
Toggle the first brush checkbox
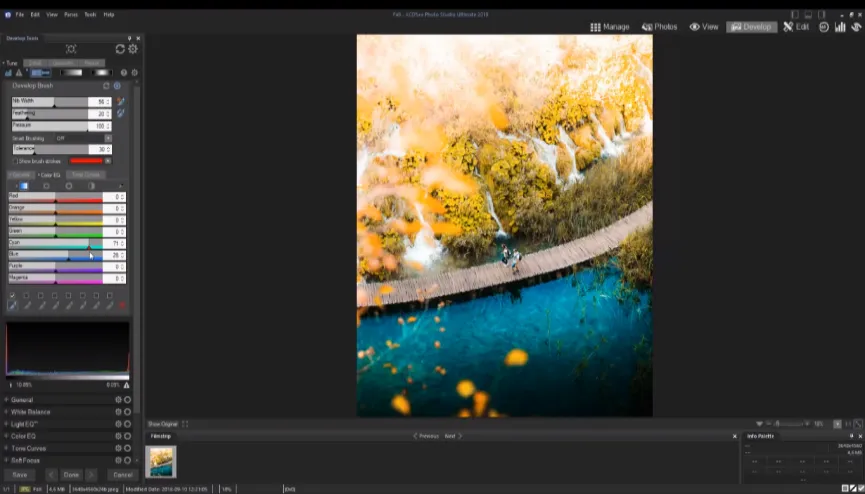(12, 296)
